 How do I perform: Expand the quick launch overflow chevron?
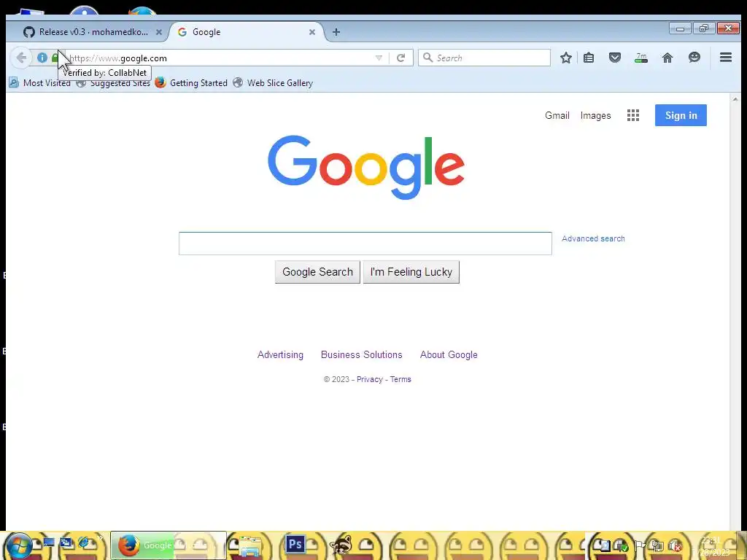pos(101,539)
